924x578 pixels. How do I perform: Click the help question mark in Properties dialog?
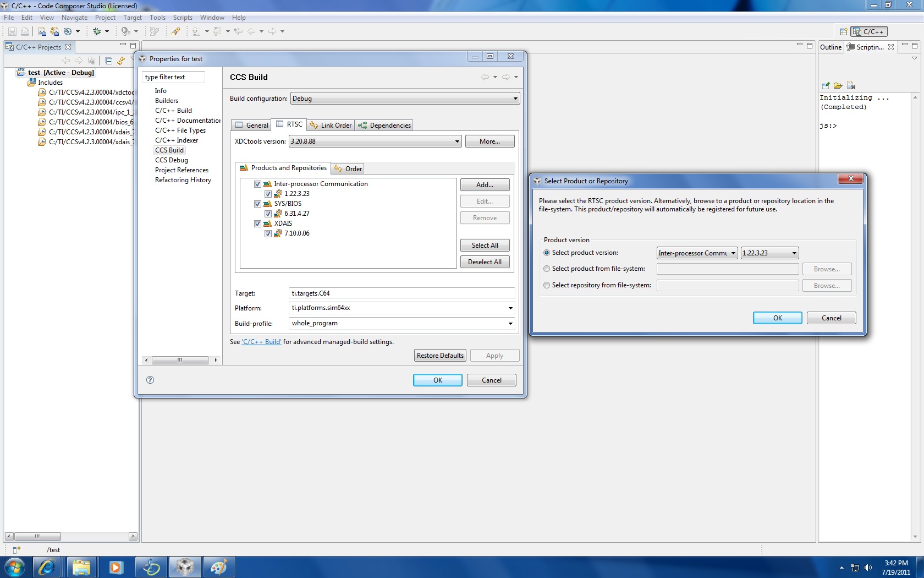click(x=150, y=380)
